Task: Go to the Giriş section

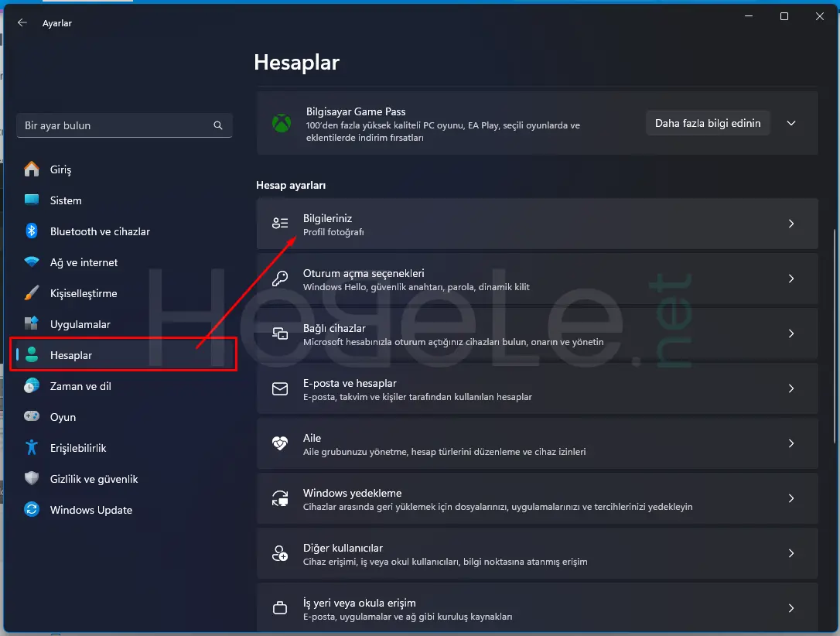Action: [x=124, y=169]
